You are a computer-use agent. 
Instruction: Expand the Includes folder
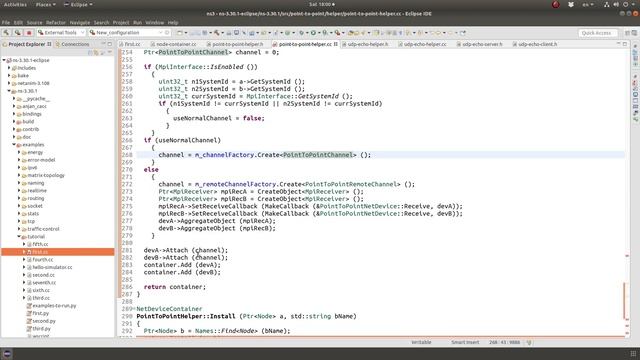tap(9, 68)
